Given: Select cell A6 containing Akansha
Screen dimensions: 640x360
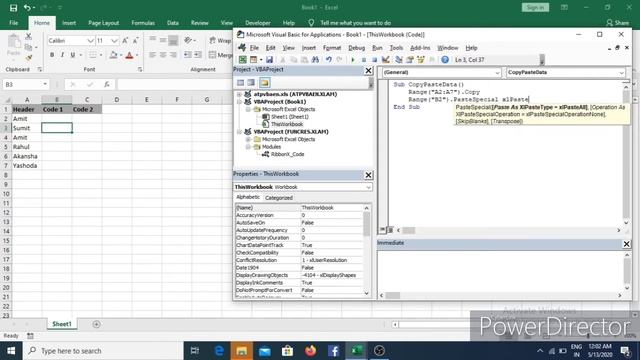Looking at the screenshot, I should click(x=27, y=156).
